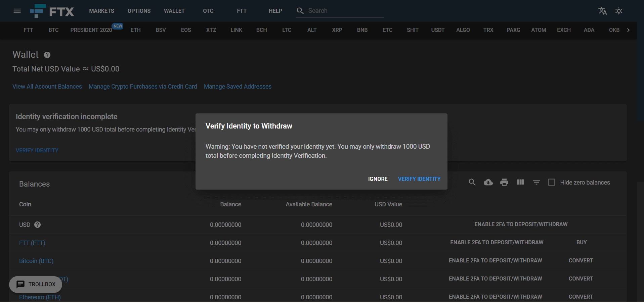Select BSV in the ticker bar
Image resolution: width=644 pixels, height=303 pixels.
161,30
